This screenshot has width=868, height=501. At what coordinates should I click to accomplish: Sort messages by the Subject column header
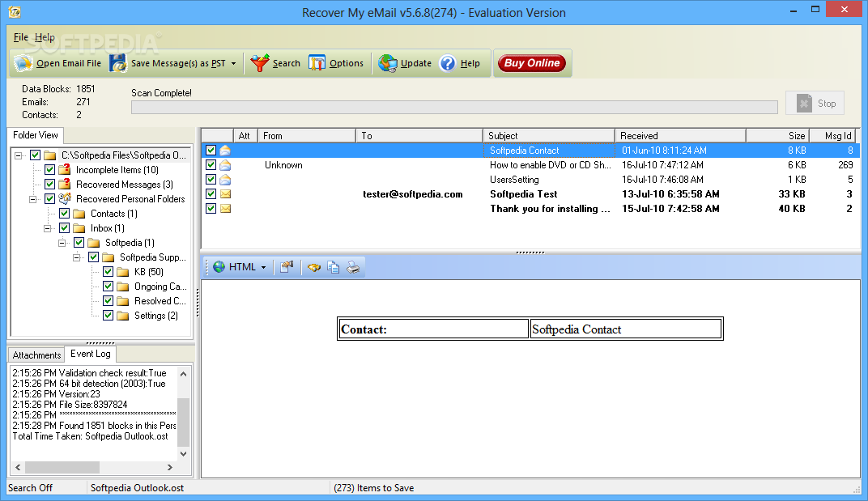(549, 136)
